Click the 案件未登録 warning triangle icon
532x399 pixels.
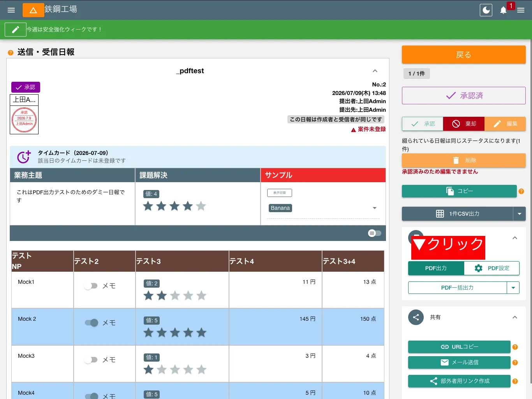tap(353, 130)
